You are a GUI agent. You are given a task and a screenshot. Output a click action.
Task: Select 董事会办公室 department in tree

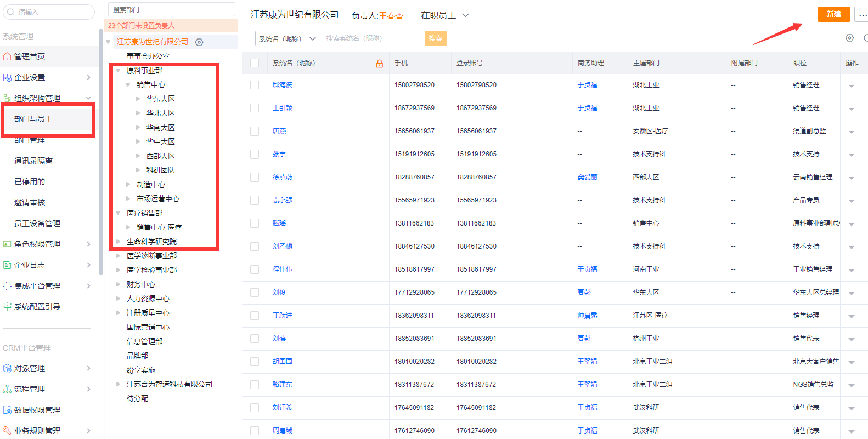(x=148, y=56)
